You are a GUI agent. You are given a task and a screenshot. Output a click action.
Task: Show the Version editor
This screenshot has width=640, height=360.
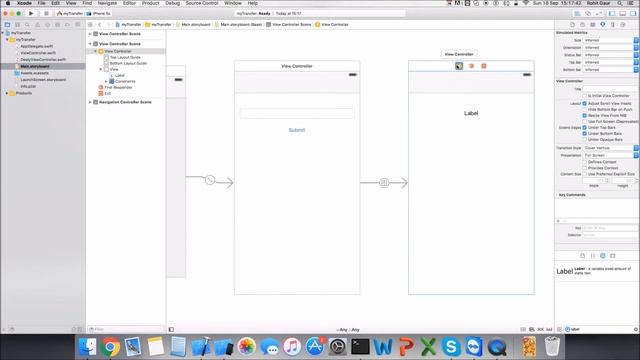[x=598, y=13]
